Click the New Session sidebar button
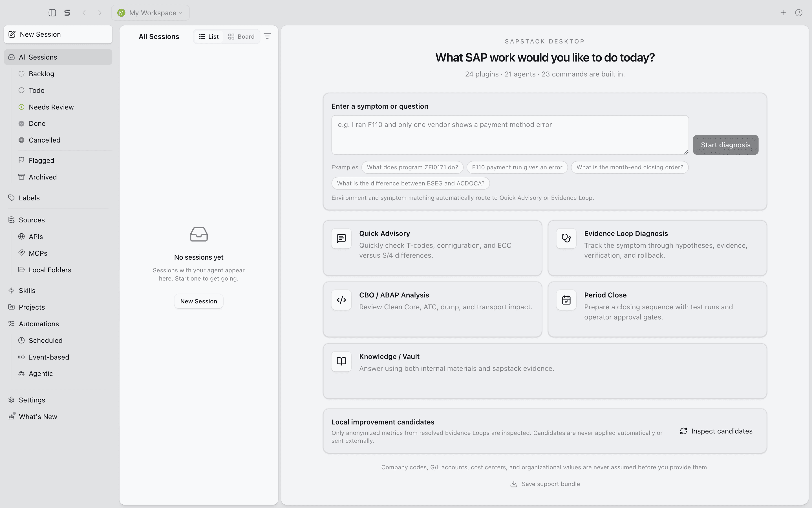 pos(58,34)
